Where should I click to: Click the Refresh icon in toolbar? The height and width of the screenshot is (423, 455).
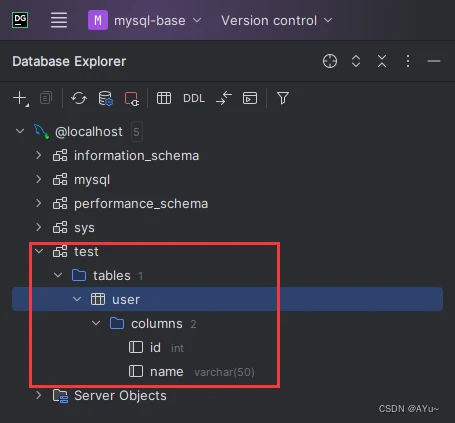pos(79,99)
